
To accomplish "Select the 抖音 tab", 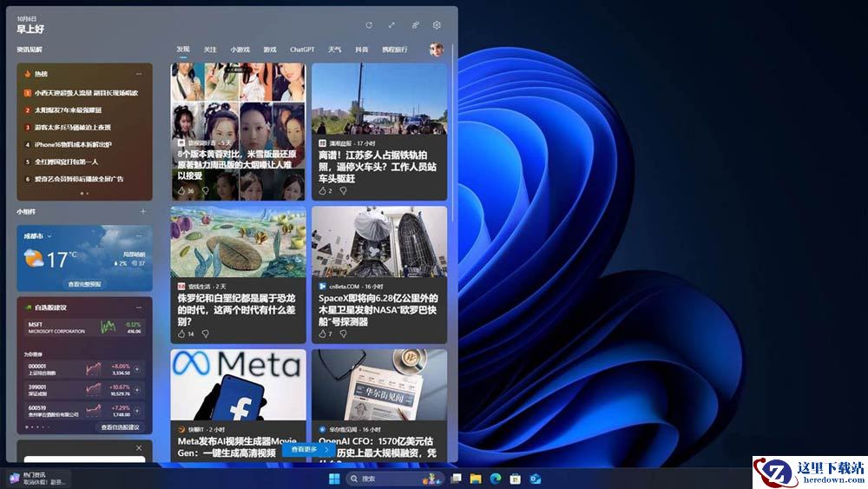I will tap(361, 50).
